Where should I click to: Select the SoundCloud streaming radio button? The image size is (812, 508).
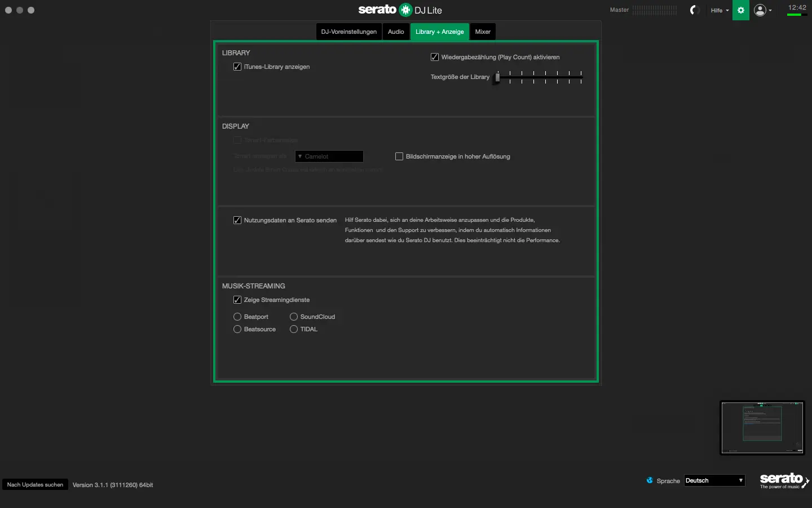click(294, 317)
